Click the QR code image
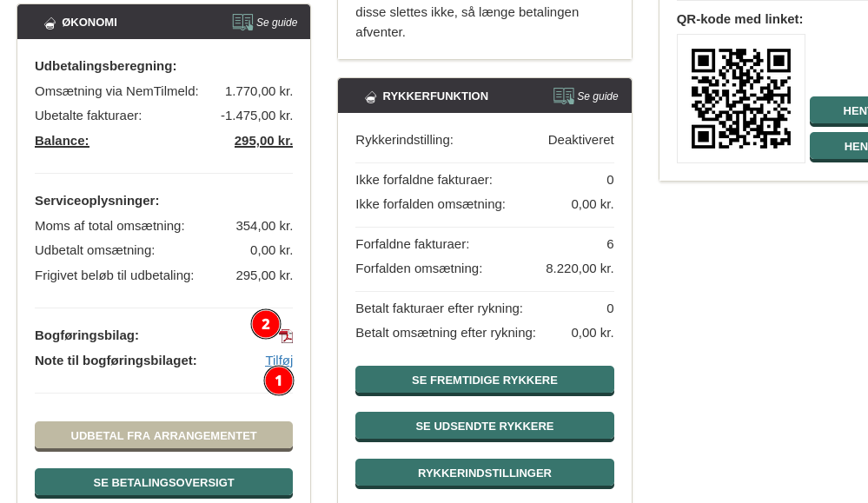 (740, 98)
